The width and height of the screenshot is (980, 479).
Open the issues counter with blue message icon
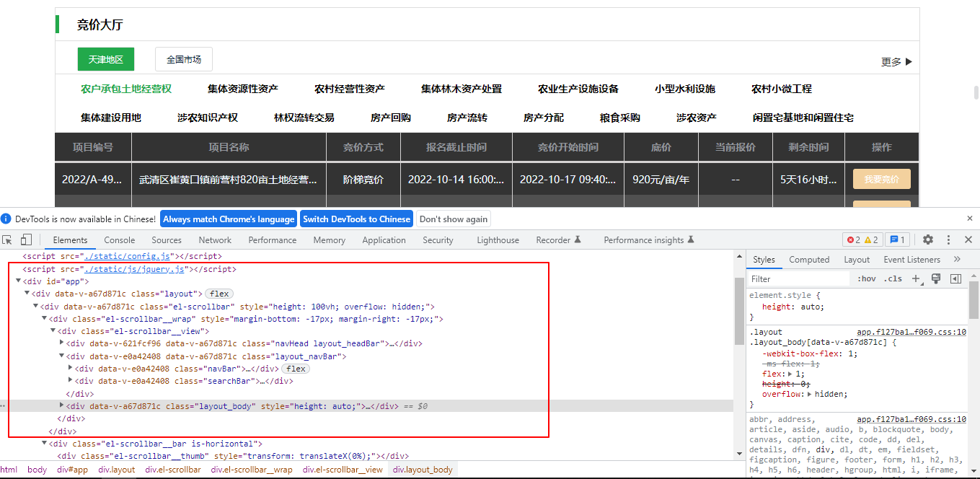point(898,240)
